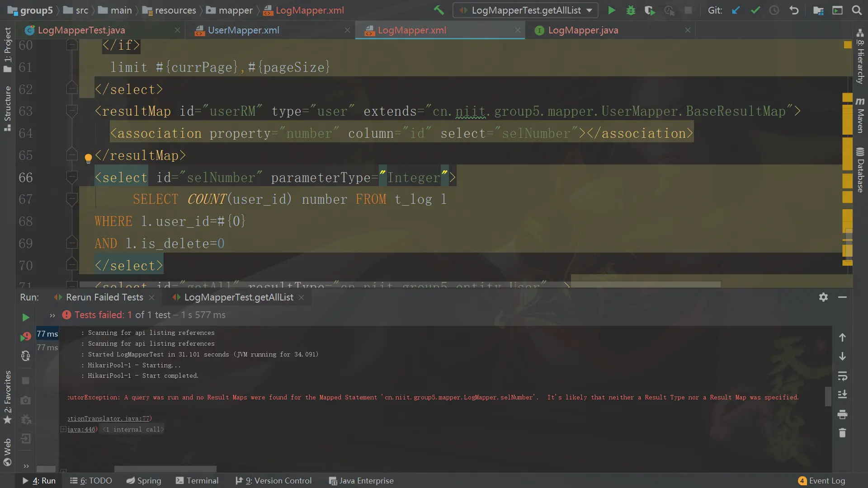Toggle scroll to end in the console
This screenshot has width=868, height=488.
click(x=842, y=394)
